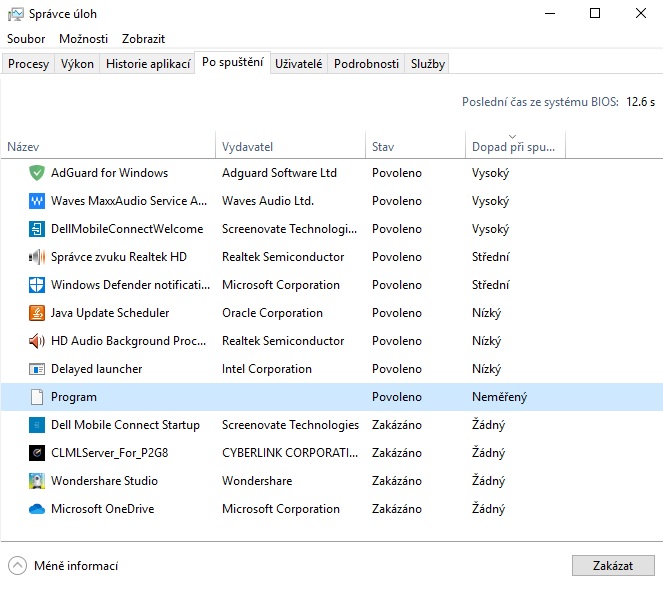Select the Java Update Scheduler name
Image resolution: width=663 pixels, height=589 pixels.
pos(110,313)
